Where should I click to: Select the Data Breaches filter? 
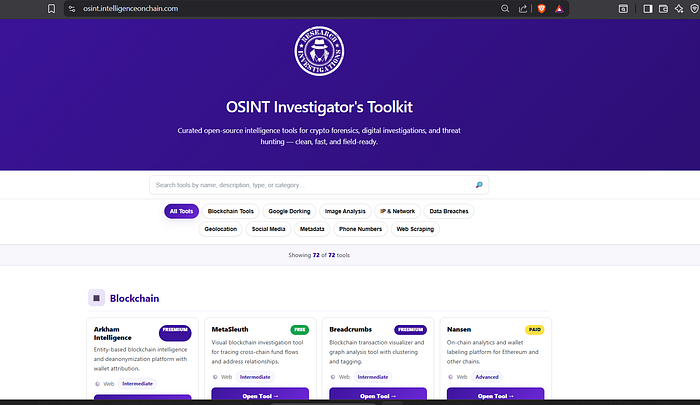[449, 211]
